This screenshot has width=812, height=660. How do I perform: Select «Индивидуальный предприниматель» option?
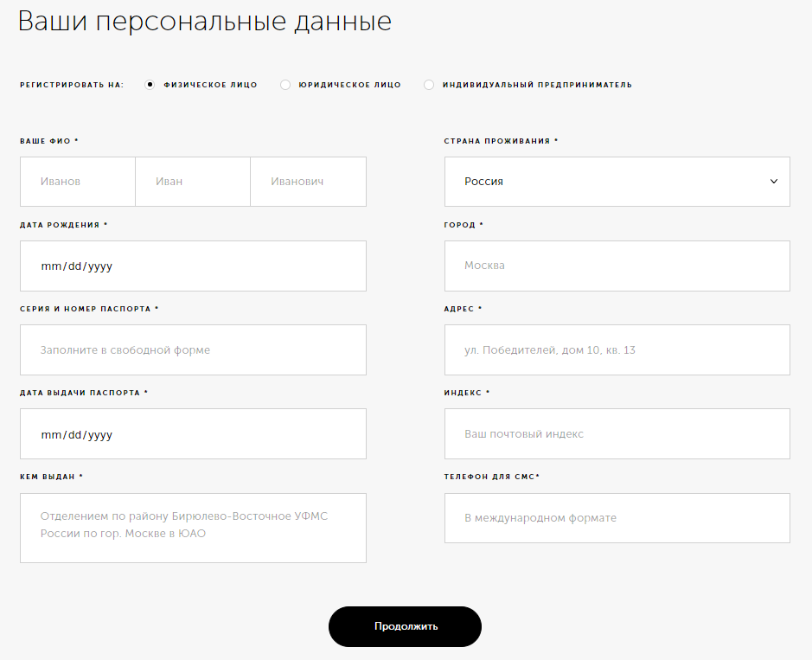pos(429,84)
